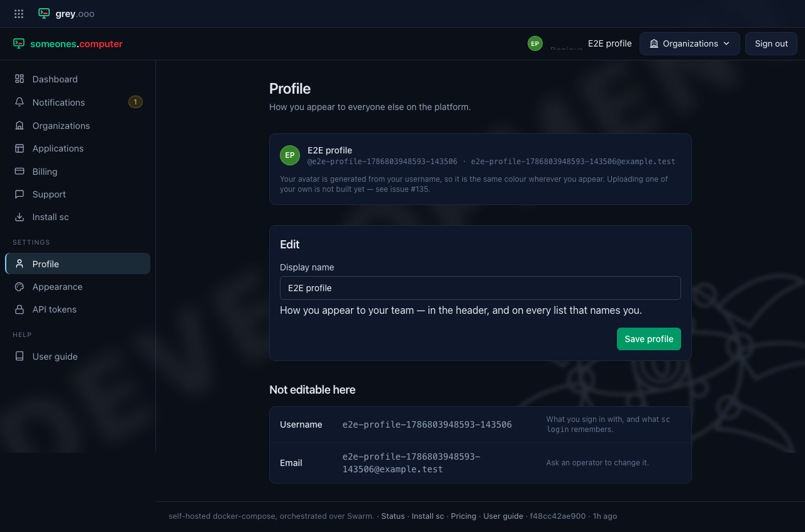Click the Save profile button

[x=649, y=339]
